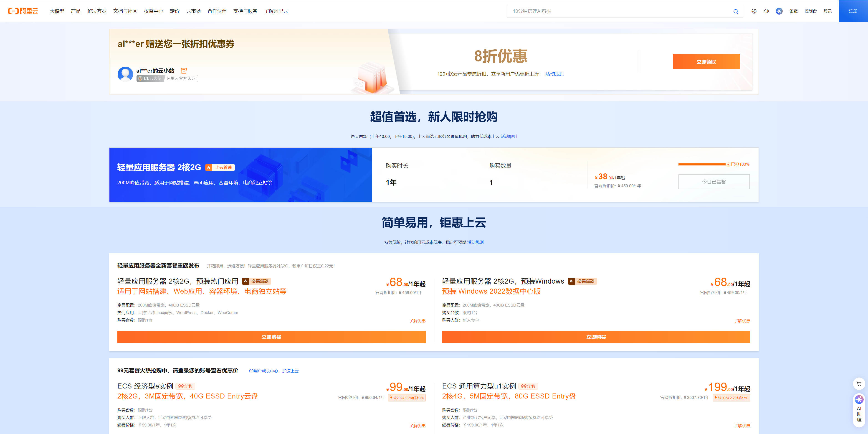Click the orange sold progress bar
This screenshot has height=434, width=868.
(x=701, y=165)
